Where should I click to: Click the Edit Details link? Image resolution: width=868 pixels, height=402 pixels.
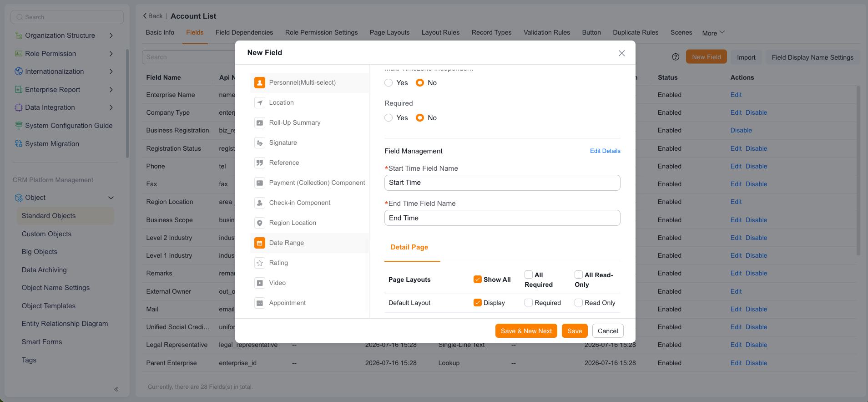point(605,151)
